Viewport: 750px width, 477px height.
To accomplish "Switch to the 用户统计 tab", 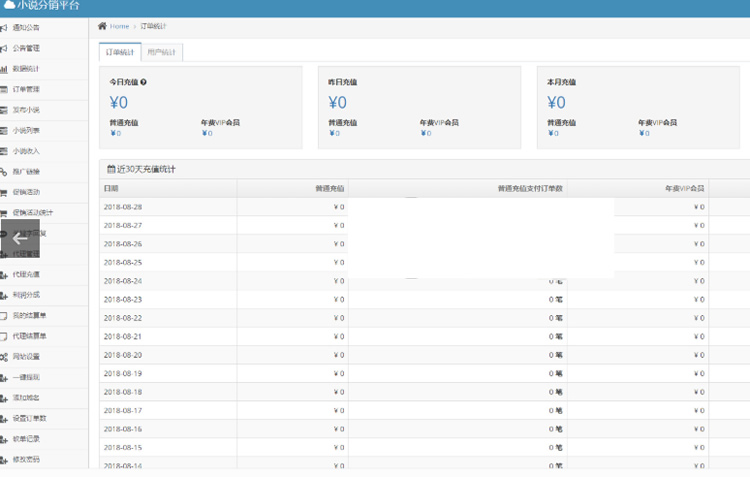I will pyautogui.click(x=160, y=52).
